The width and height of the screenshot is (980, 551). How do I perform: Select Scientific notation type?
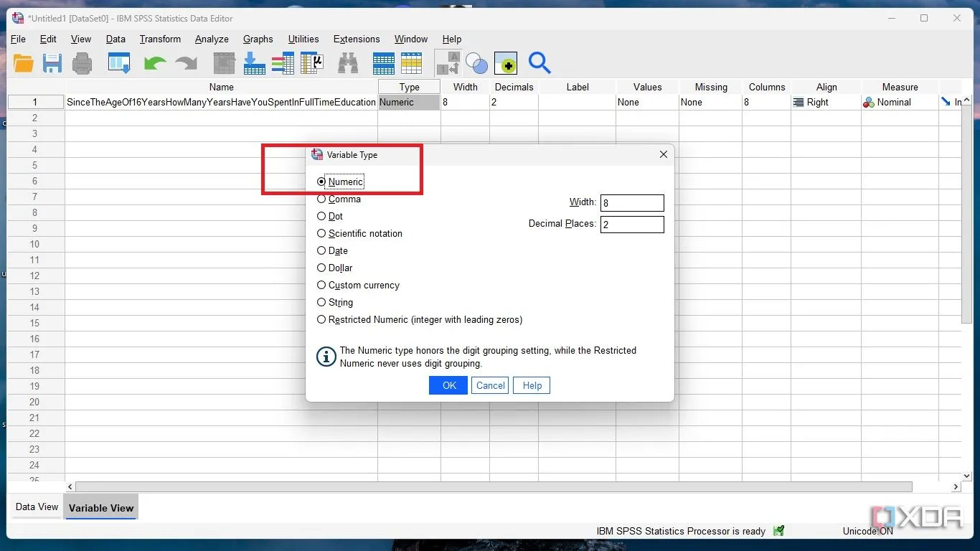321,233
